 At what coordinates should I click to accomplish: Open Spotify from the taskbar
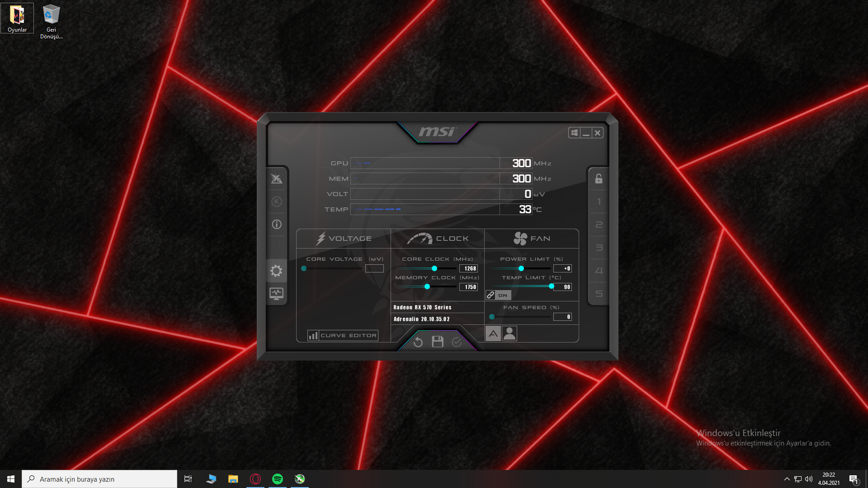(x=277, y=479)
